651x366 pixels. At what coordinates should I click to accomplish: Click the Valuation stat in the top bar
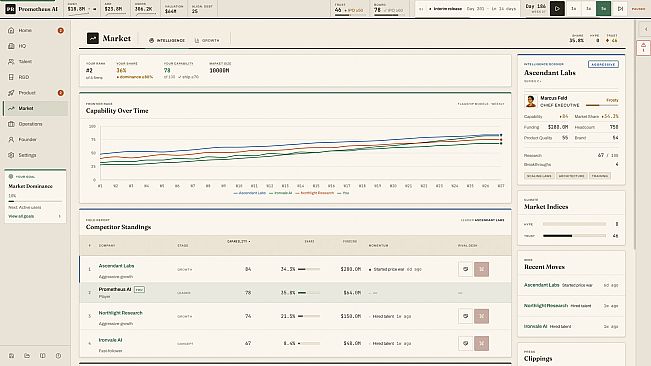174,9
